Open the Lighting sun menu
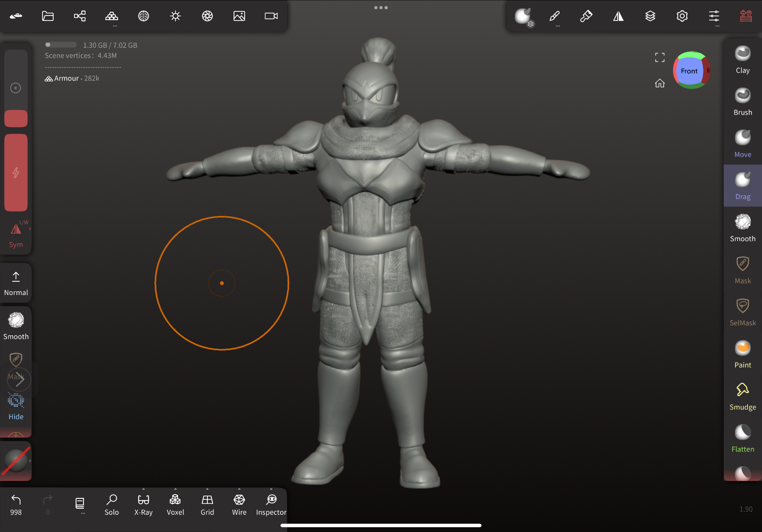The width and height of the screenshot is (762, 532). click(x=175, y=16)
